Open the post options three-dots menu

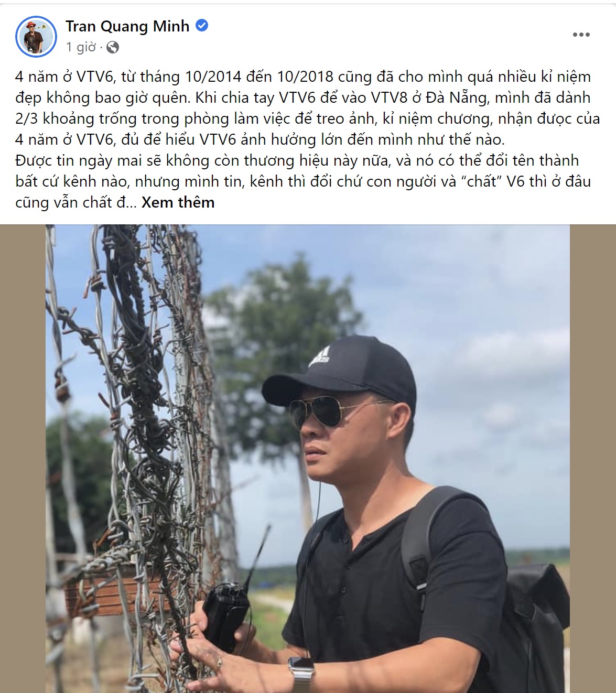coord(581,35)
